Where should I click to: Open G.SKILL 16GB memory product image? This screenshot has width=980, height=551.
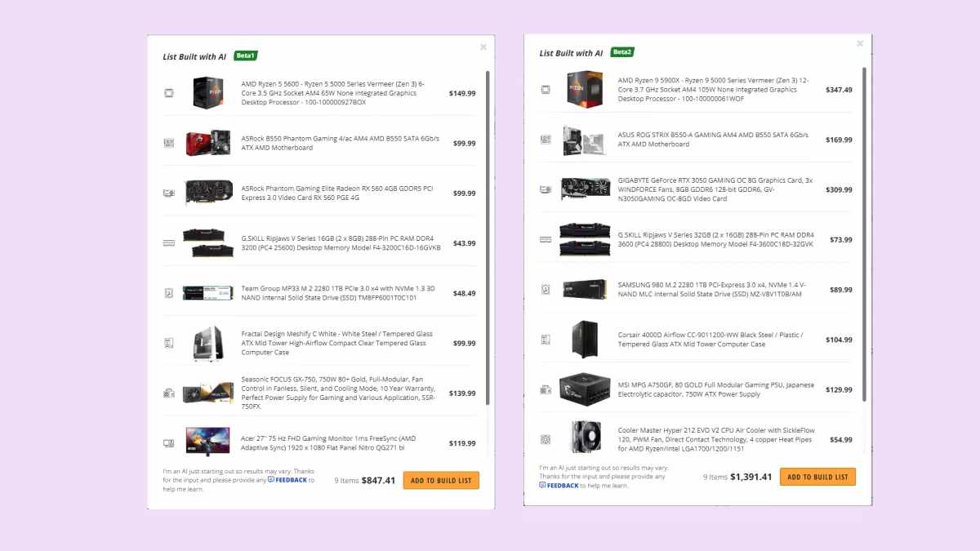[208, 243]
